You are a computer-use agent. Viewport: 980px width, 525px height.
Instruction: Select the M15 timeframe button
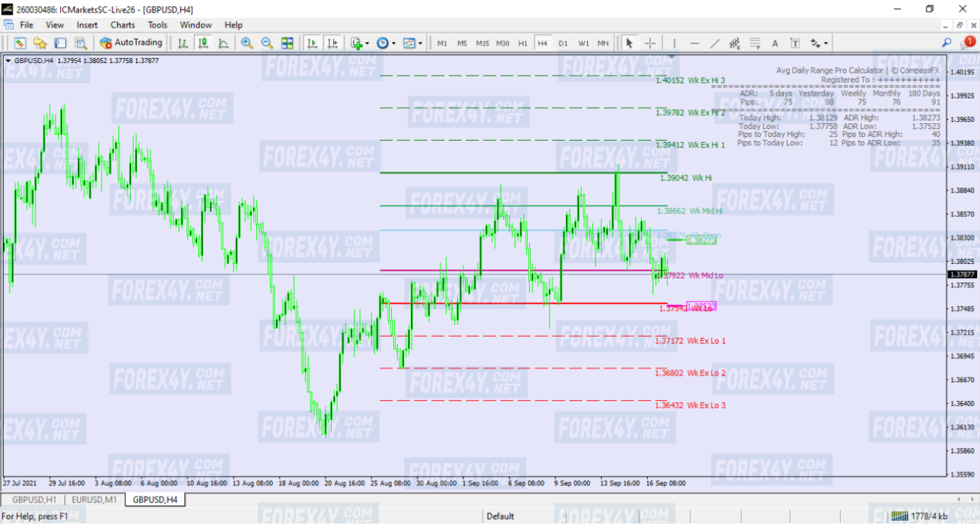pyautogui.click(x=482, y=43)
